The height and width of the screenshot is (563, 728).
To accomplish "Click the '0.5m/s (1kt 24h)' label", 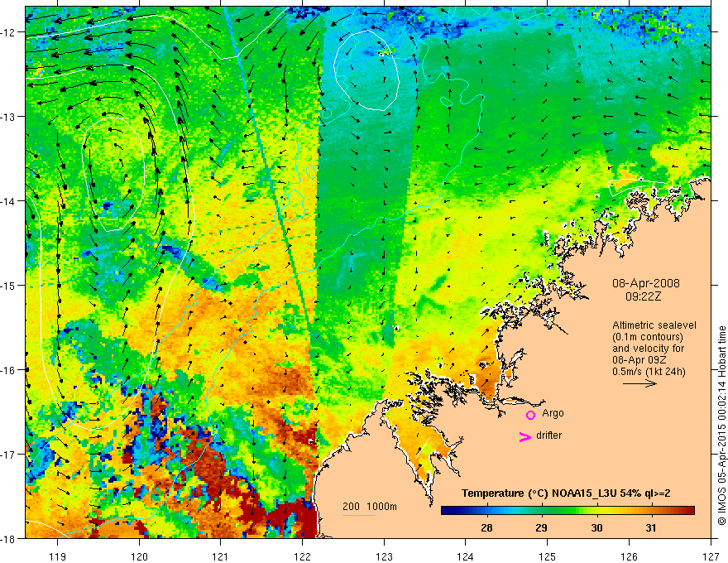I will (649, 372).
